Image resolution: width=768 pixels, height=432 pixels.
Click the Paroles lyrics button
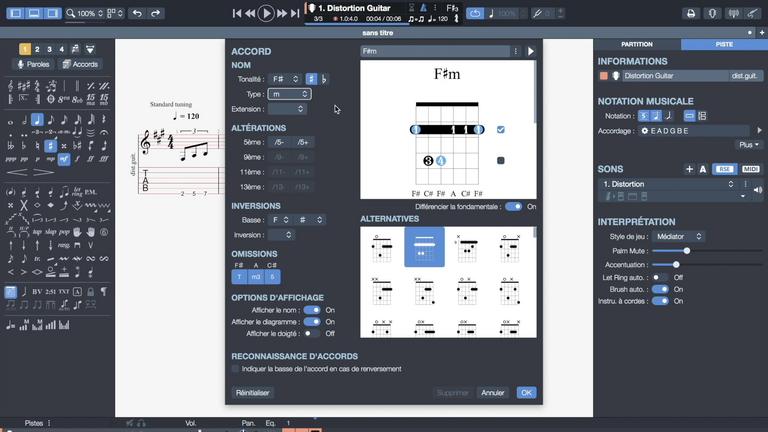33,64
